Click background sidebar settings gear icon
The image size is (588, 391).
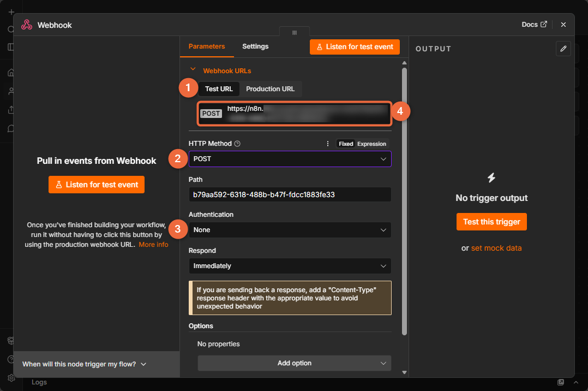[11, 378]
